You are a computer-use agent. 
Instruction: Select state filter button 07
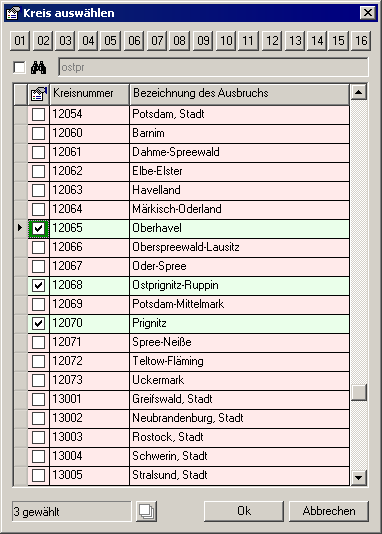pyautogui.click(x=157, y=41)
